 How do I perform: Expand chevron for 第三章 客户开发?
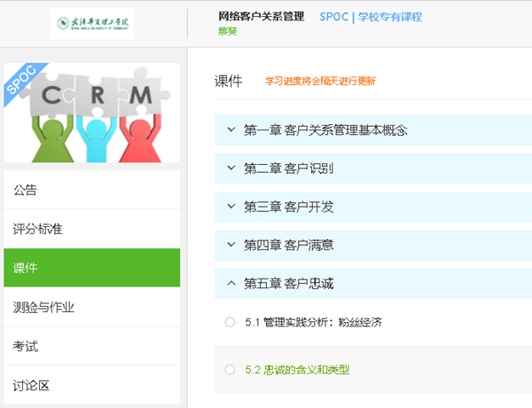click(x=231, y=207)
